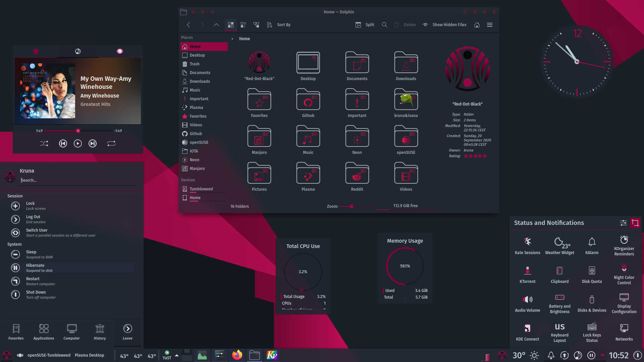The height and width of the screenshot is (362, 644).
Task: Skip to next track
Action: (93, 143)
